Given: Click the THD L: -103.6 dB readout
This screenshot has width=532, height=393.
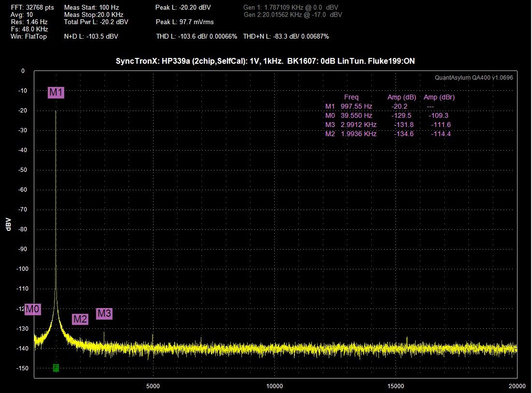Looking at the screenshot, I should [197, 36].
